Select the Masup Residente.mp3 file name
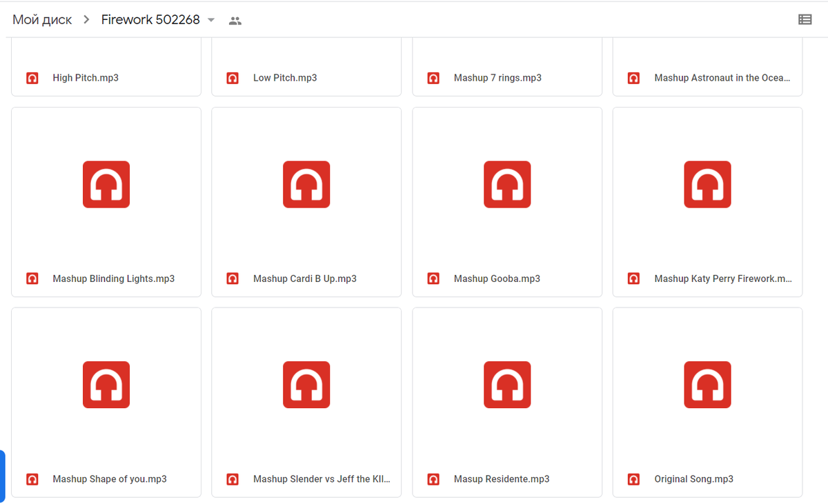The height and width of the screenshot is (504, 828). pyautogui.click(x=502, y=479)
